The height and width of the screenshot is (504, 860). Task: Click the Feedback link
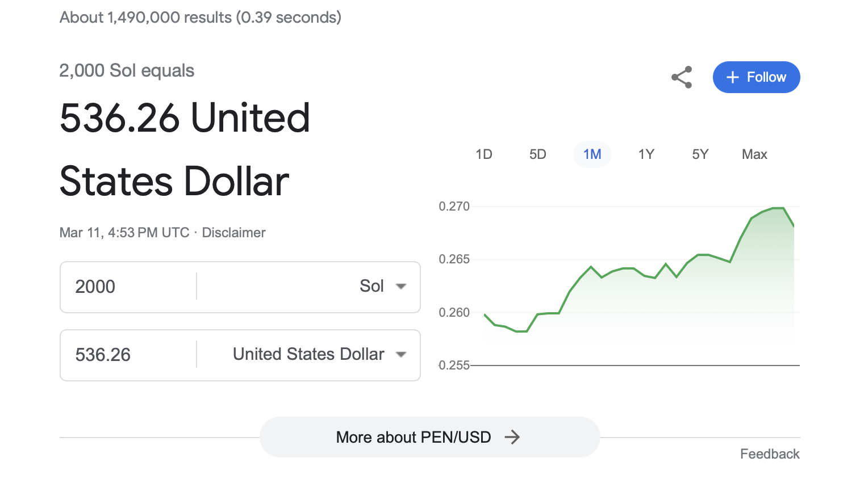click(769, 454)
